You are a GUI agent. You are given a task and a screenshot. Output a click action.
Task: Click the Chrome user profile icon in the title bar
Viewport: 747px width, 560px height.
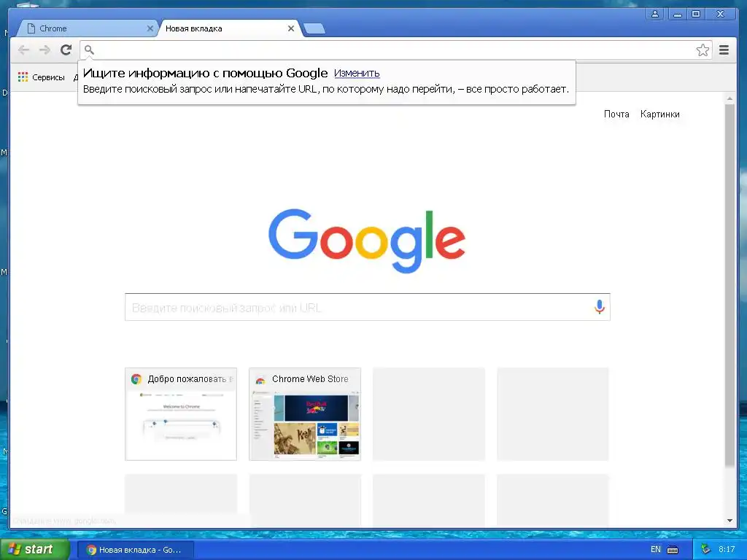click(655, 14)
